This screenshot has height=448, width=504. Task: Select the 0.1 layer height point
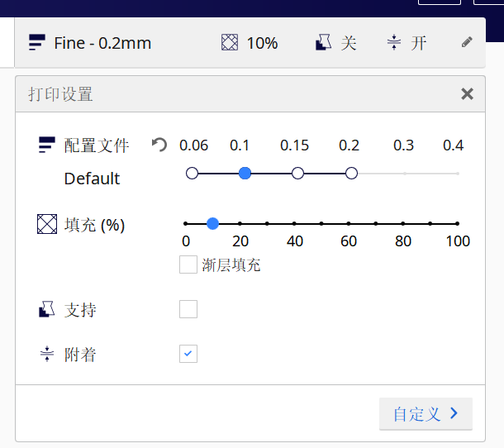245,173
